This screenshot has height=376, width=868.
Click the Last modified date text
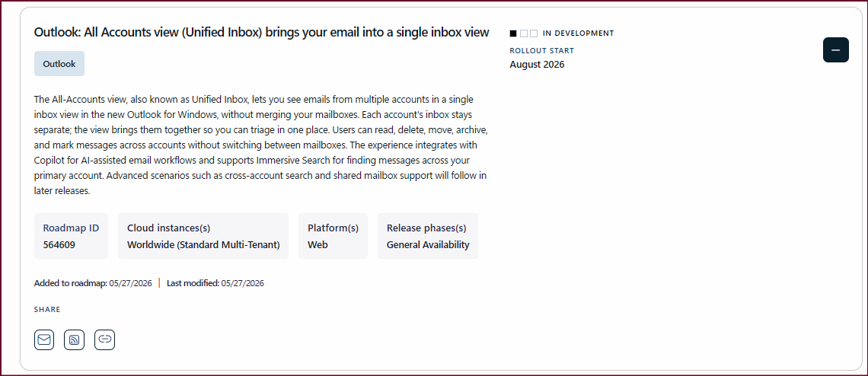pyautogui.click(x=215, y=283)
